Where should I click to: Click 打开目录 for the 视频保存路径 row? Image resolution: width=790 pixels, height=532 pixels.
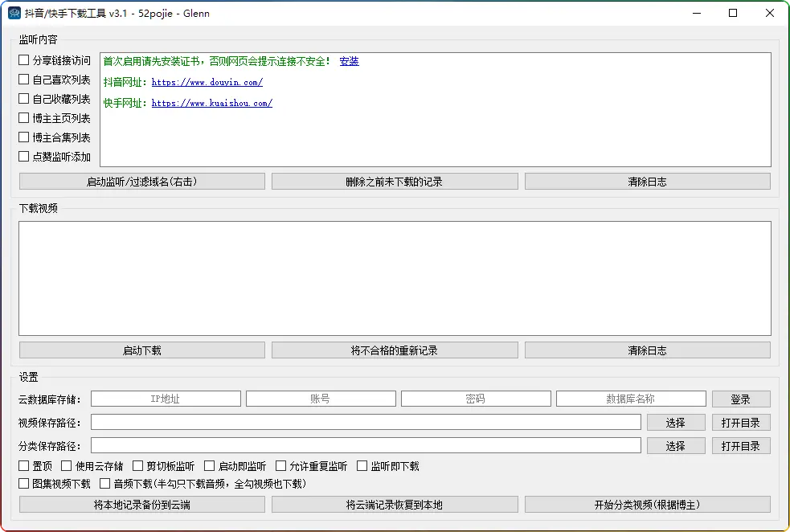[x=741, y=423]
